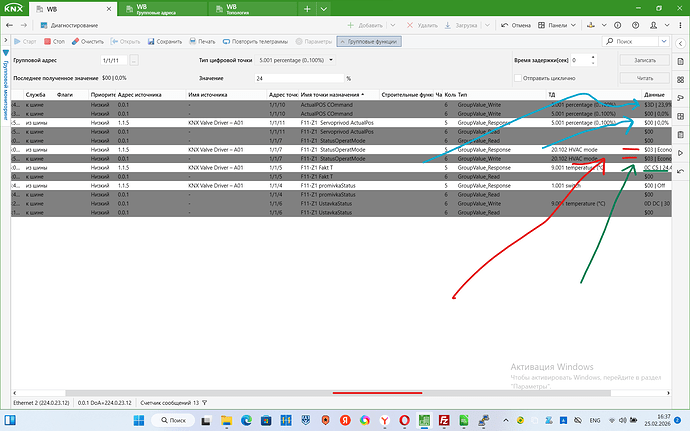
Task: Click Повторить телеграммы
Action: tap(255, 41)
